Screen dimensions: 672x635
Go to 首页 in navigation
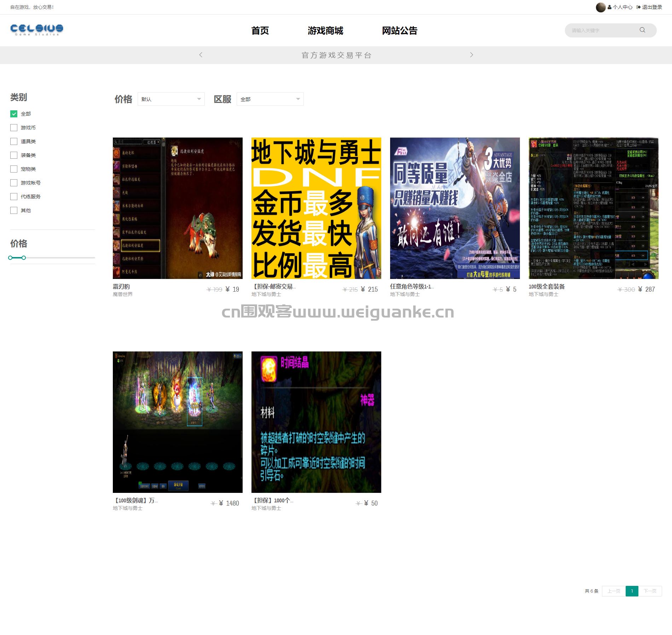[x=260, y=31]
